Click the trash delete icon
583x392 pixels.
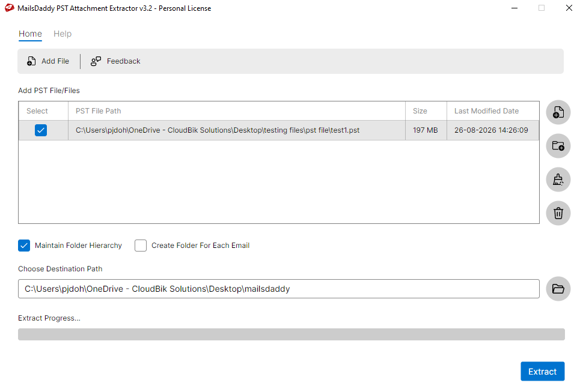pos(558,213)
